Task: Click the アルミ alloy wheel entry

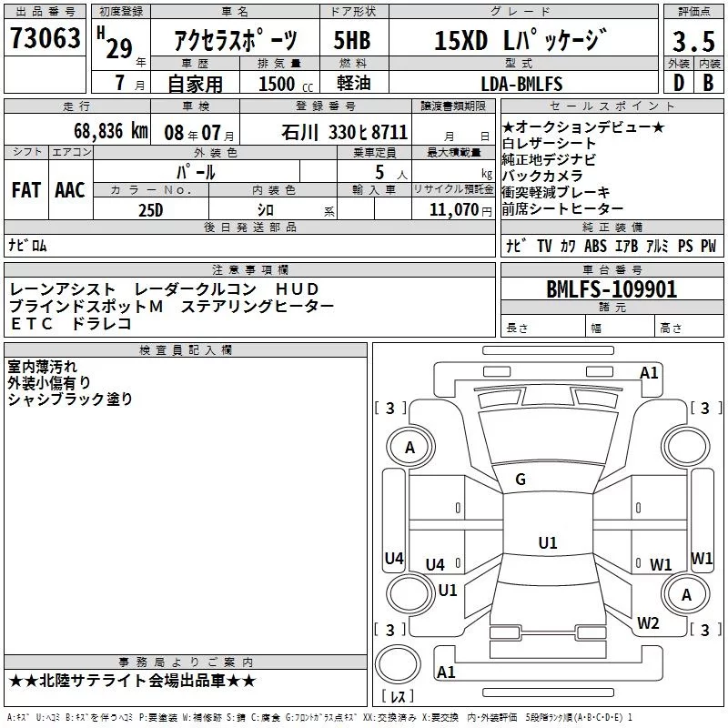Action: pyautogui.click(x=657, y=246)
